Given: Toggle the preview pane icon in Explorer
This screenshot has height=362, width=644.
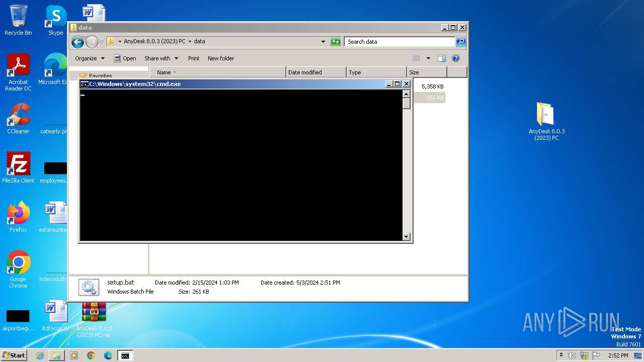Looking at the screenshot, I should tap(441, 58).
